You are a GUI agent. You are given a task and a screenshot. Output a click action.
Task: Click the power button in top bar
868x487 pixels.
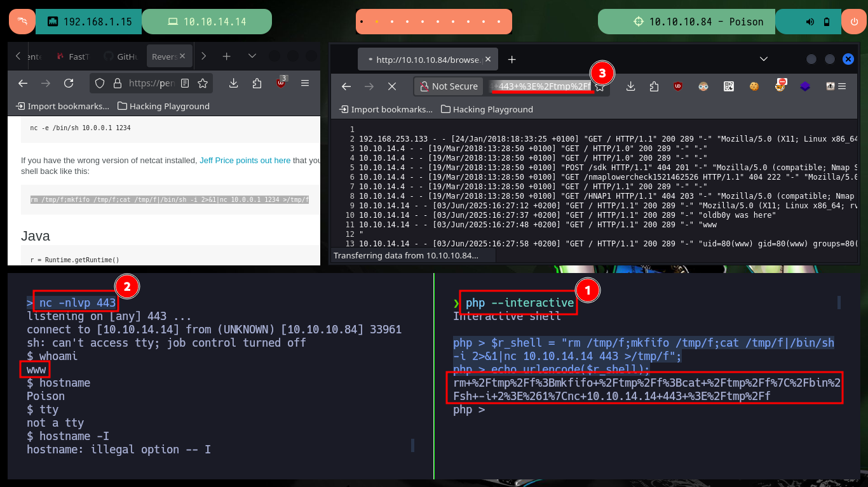pyautogui.click(x=853, y=22)
